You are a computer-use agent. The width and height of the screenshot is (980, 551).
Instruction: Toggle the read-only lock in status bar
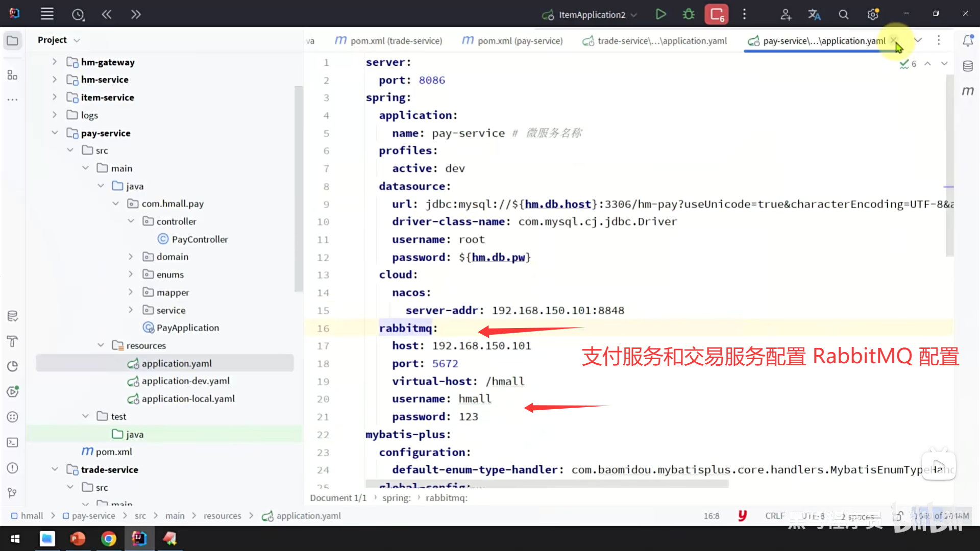[x=899, y=516]
